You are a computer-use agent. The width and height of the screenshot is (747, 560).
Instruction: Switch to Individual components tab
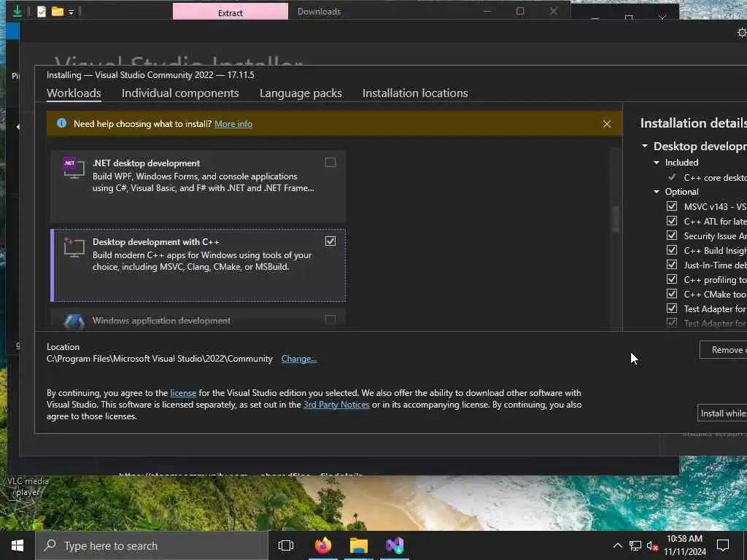coord(180,93)
